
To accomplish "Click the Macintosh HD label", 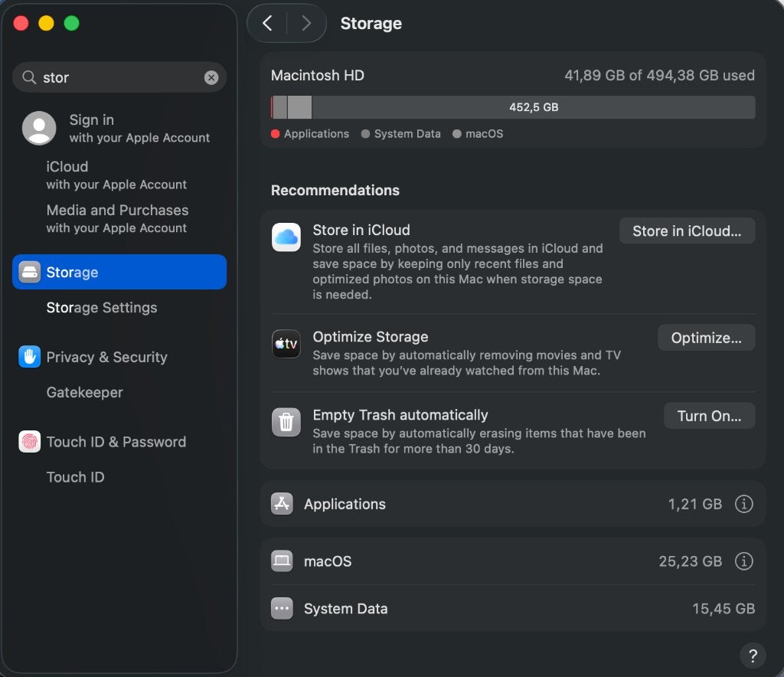I will [x=318, y=76].
